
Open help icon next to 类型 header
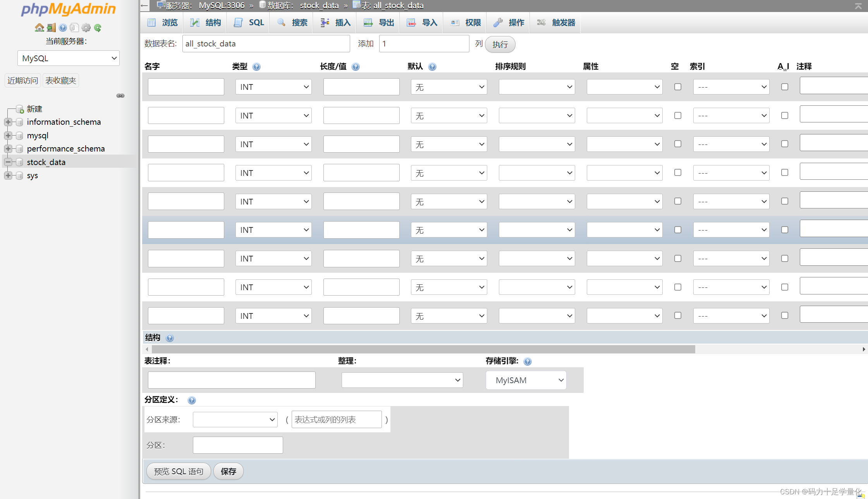point(256,67)
